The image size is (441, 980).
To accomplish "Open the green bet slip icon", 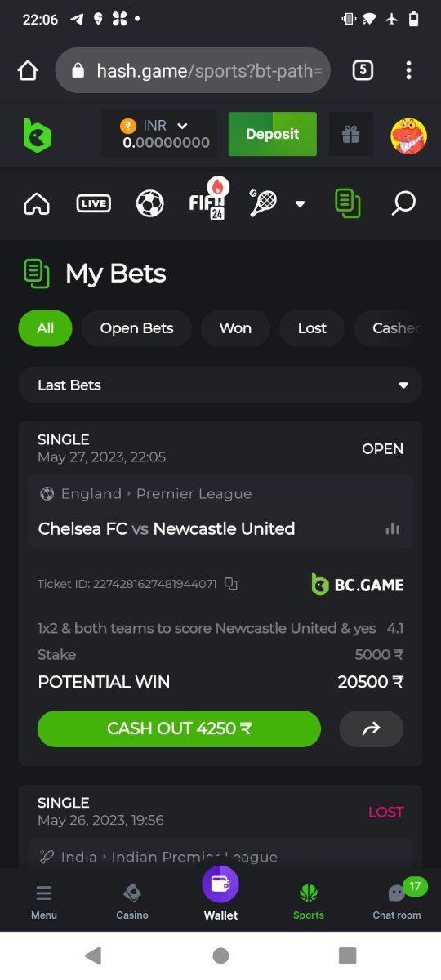I will point(348,203).
